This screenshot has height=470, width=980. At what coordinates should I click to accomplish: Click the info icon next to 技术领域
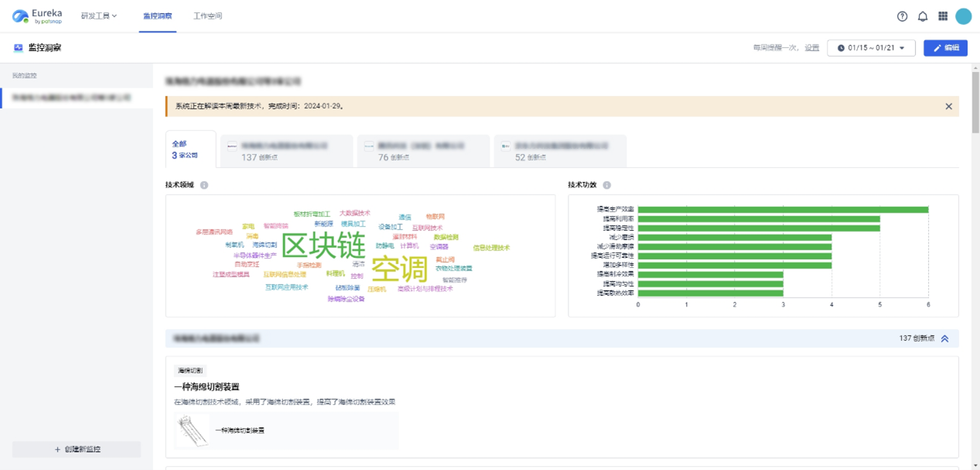(x=204, y=185)
